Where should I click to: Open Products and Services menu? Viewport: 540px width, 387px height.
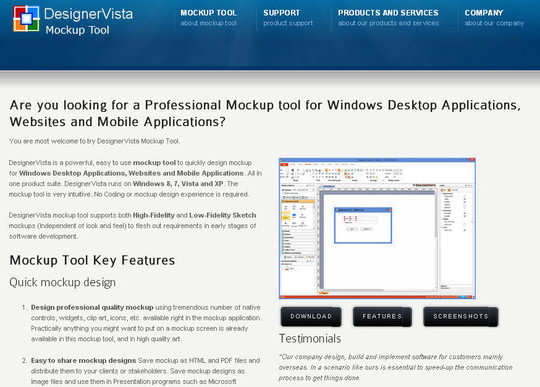(x=388, y=13)
